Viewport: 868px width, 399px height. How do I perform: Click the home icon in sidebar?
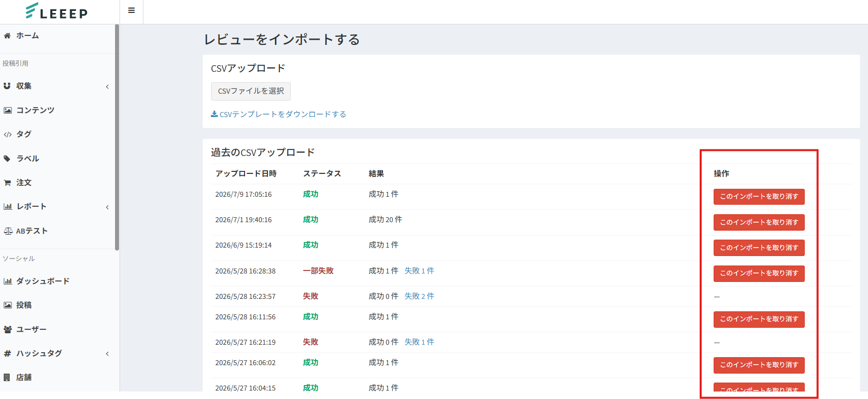tap(7, 35)
